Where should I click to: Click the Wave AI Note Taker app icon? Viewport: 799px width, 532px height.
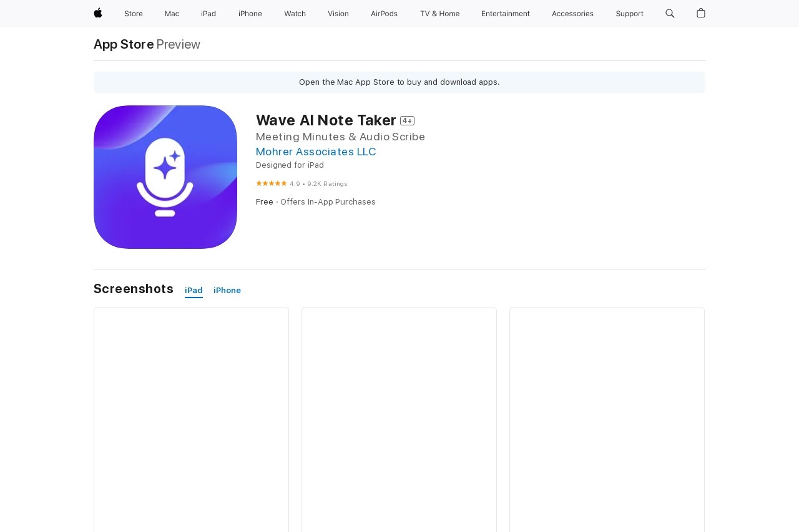pyautogui.click(x=165, y=177)
